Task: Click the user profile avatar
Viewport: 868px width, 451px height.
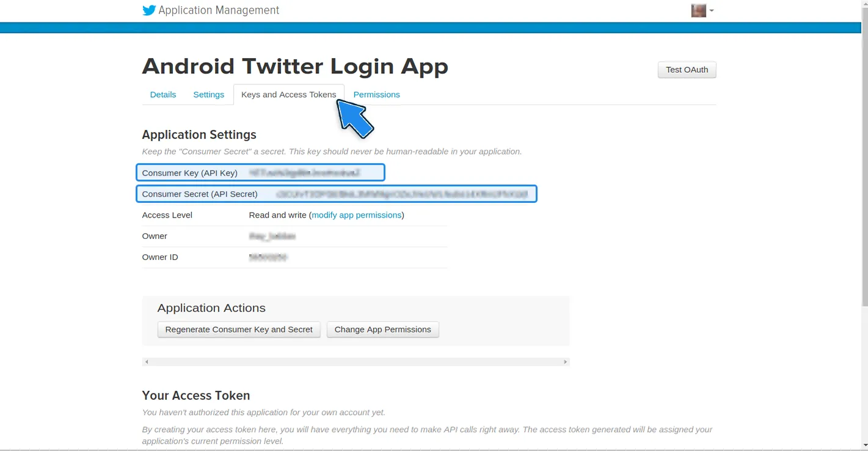Action: coord(698,10)
